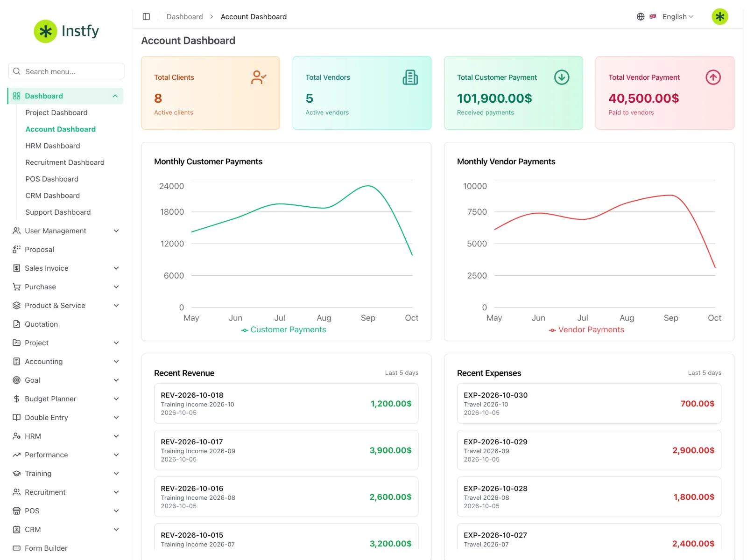The width and height of the screenshot is (747, 560).
Task: Click the Budget Planner dollar icon
Action: coord(17,399)
